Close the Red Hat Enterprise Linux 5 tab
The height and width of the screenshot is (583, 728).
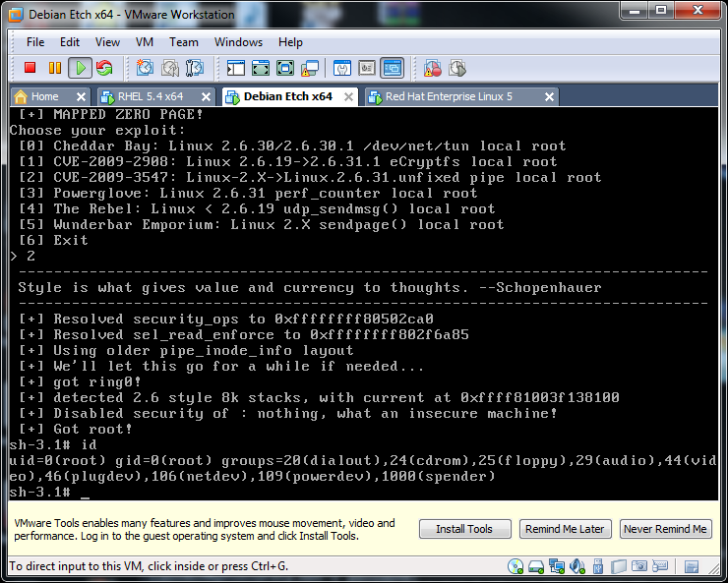549,96
